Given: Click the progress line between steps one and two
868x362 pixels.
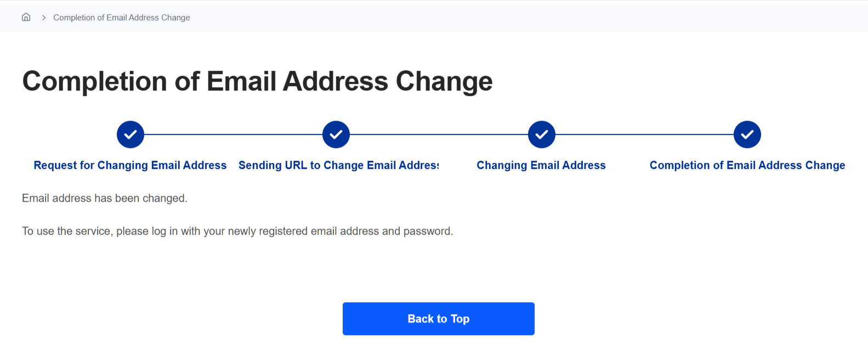Looking at the screenshot, I should coord(233,134).
